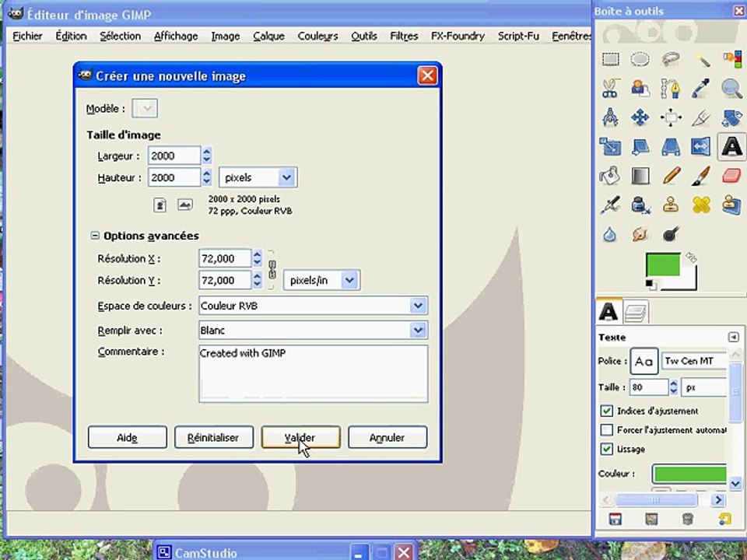Pick the Police font Aa button
This screenshot has width=747, height=560.
click(644, 361)
